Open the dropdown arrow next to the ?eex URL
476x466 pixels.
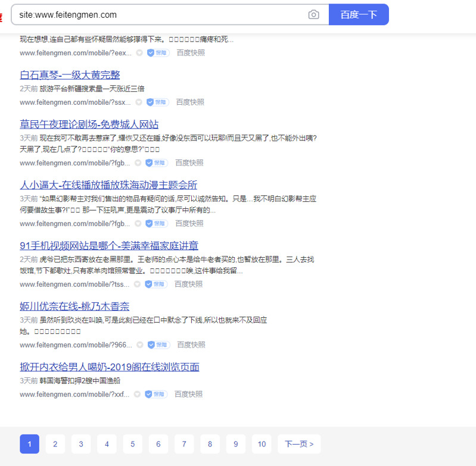(x=139, y=53)
